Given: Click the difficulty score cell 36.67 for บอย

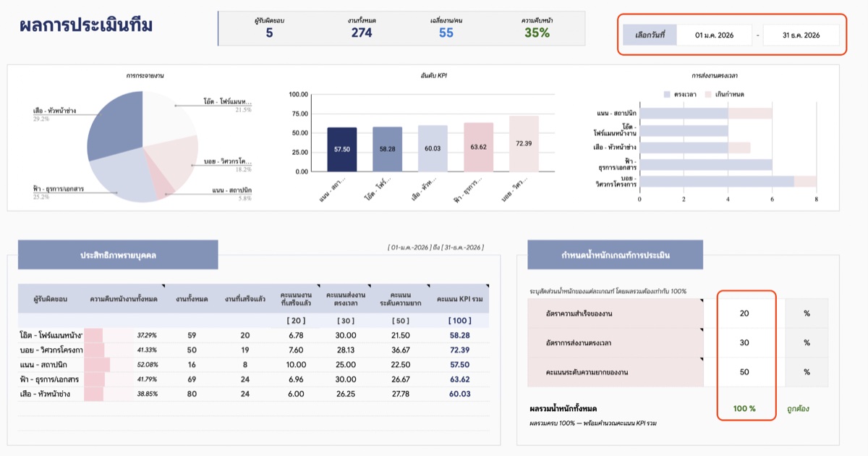Looking at the screenshot, I should point(401,350).
